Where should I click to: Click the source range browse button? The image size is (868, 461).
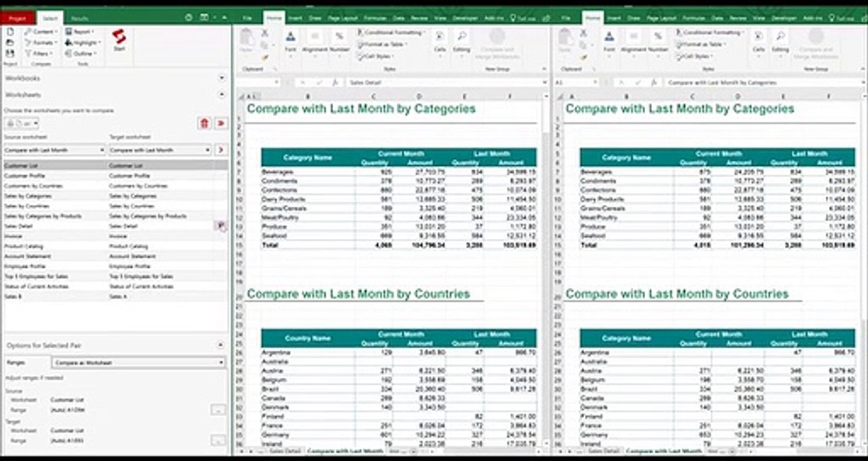coord(218,410)
